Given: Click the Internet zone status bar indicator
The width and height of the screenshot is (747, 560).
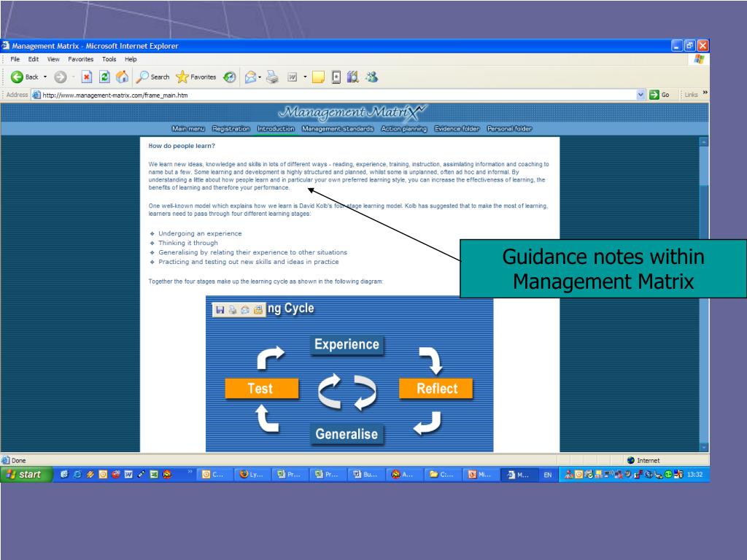Looking at the screenshot, I should [x=643, y=461].
